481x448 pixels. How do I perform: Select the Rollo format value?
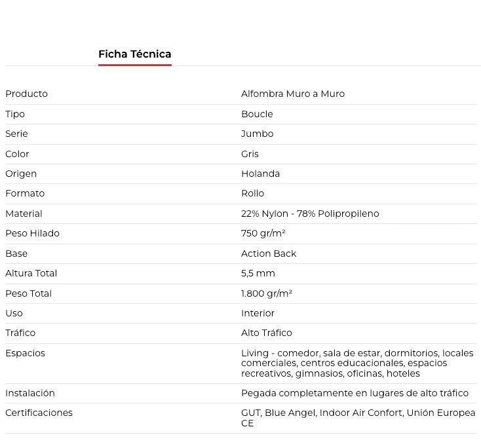[x=252, y=193]
